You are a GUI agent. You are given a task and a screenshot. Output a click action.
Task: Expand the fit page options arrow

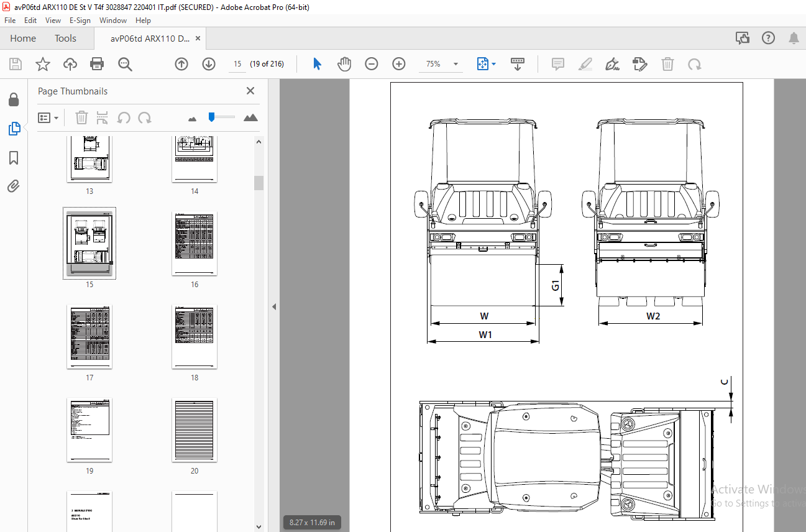click(494, 64)
